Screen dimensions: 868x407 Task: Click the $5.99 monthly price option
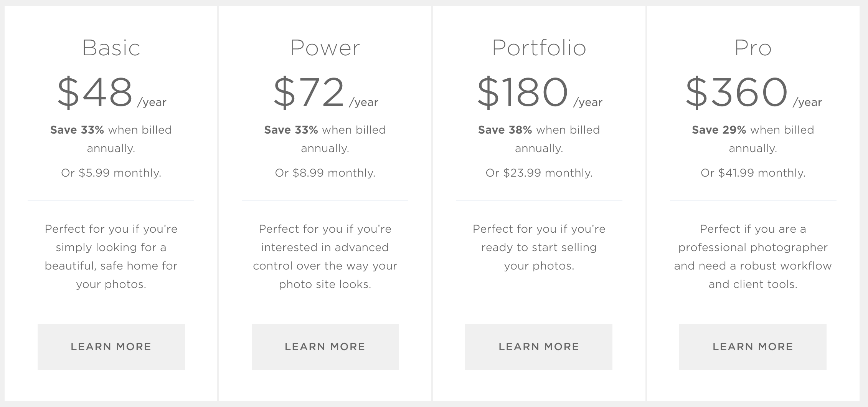[x=111, y=173]
